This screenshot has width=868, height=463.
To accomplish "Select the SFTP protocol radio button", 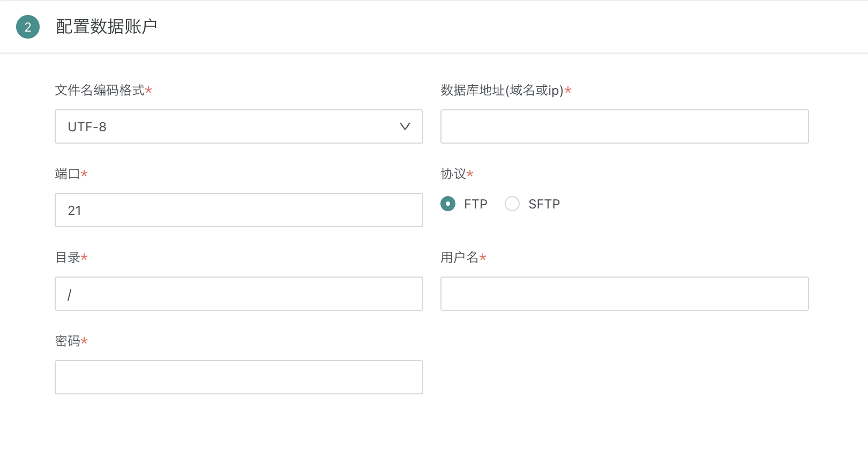I will tap(512, 204).
